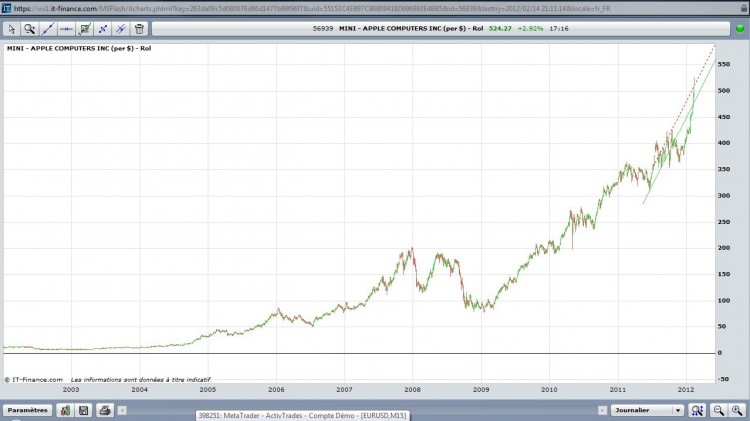750x421 pixels.
Task: Open the Paramètres settings
Action: (x=28, y=410)
